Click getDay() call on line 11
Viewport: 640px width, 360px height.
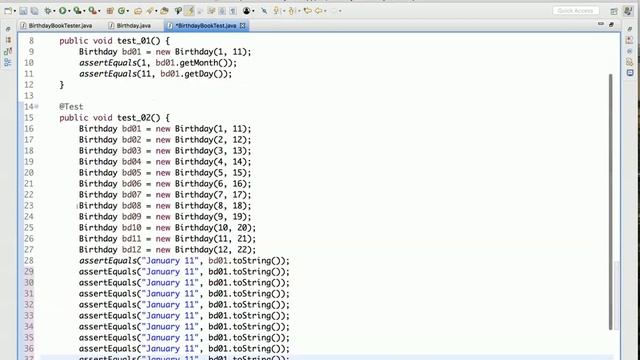(204, 74)
